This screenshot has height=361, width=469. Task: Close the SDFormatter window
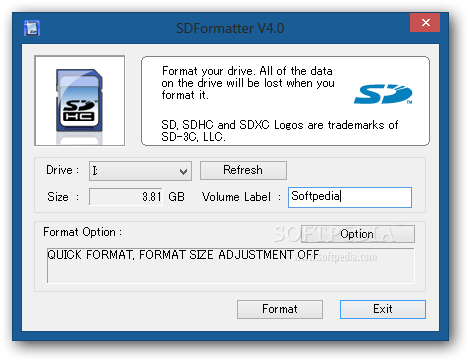(x=425, y=23)
